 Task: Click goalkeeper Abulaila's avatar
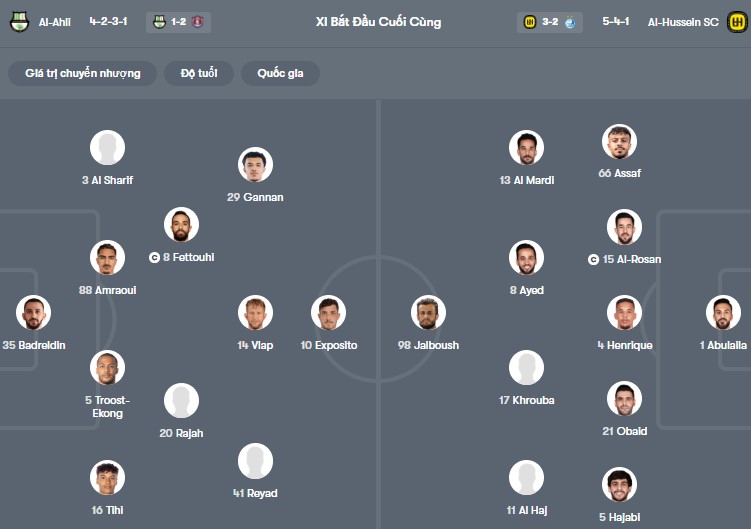click(723, 313)
